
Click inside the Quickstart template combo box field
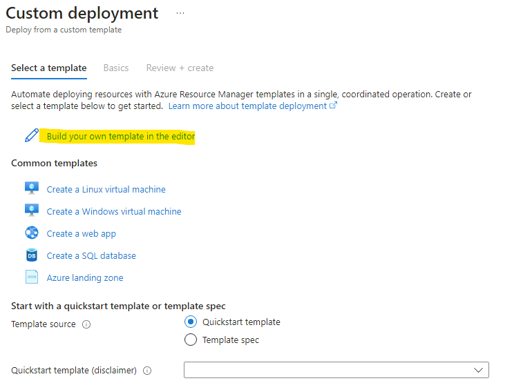(336, 370)
